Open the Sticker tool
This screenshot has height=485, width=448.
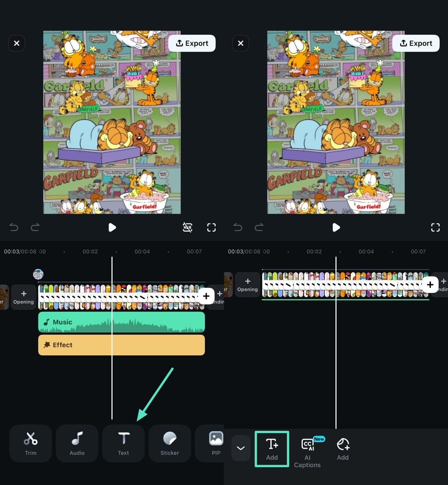170,443
